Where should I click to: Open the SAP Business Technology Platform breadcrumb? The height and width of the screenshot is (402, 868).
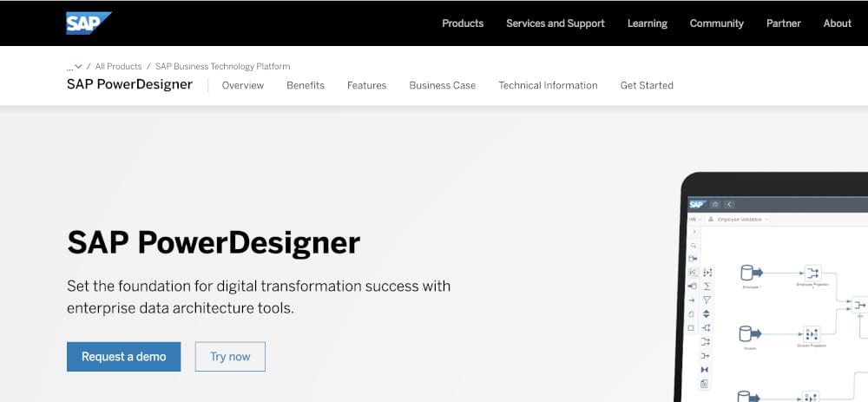[222, 67]
